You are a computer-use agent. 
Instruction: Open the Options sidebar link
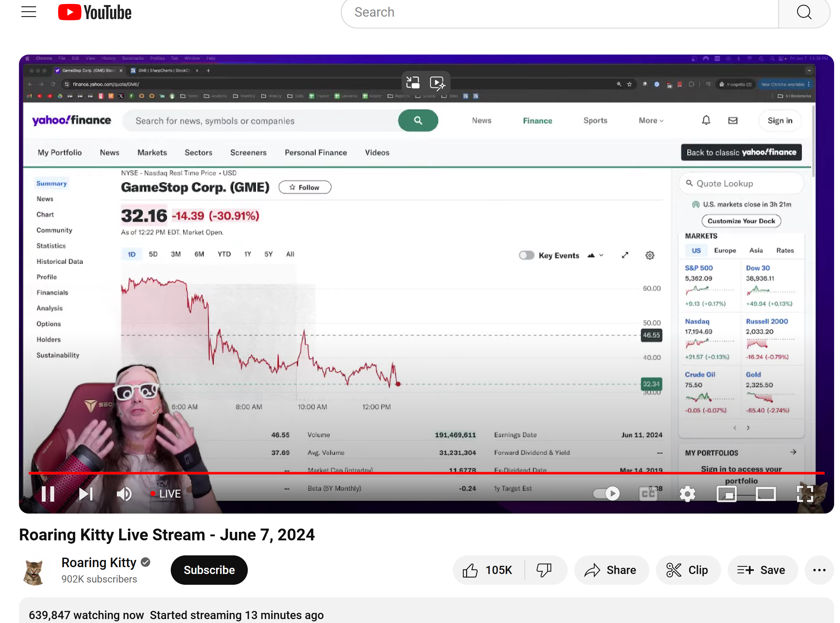49,323
